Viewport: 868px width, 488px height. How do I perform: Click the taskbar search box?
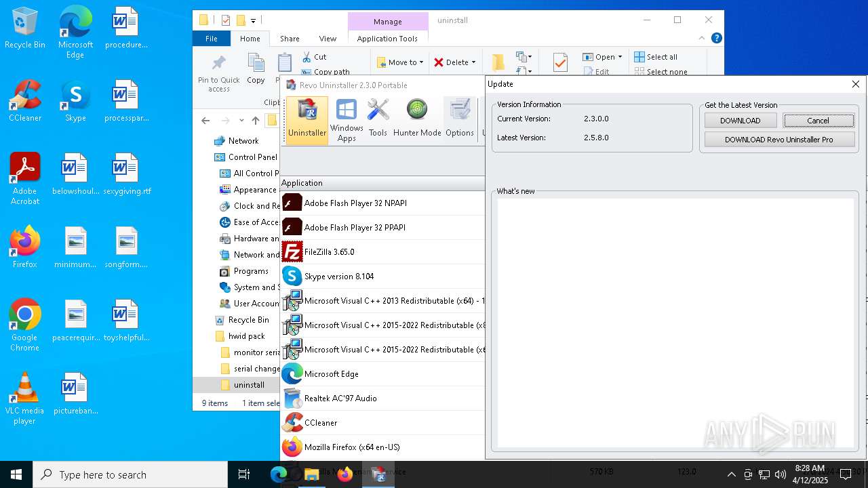coord(130,474)
